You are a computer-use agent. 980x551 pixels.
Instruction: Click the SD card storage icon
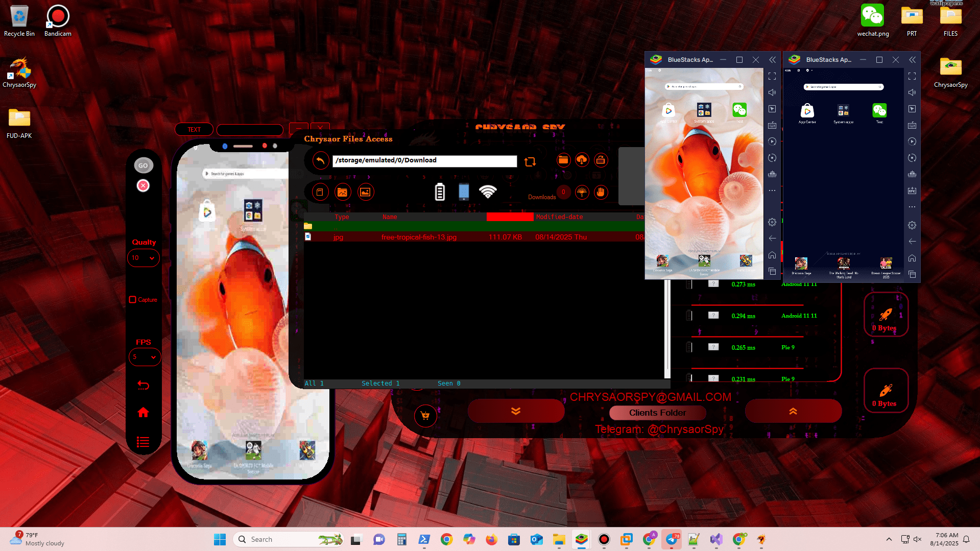pos(320,192)
